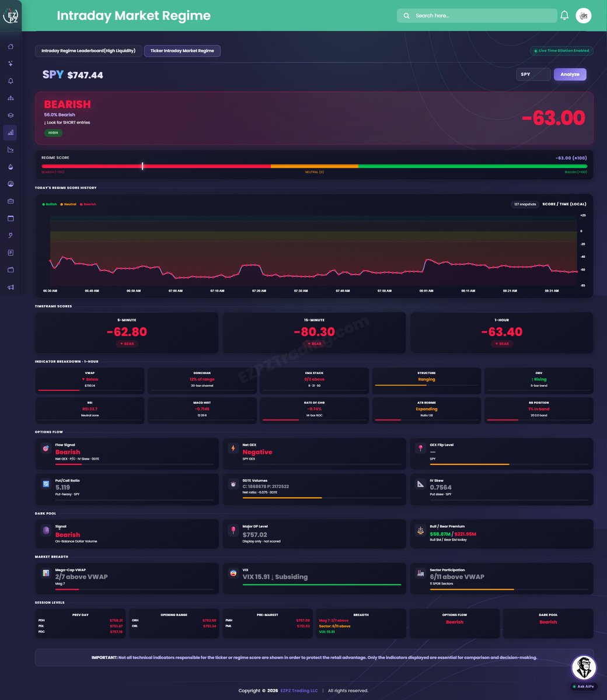Screen dimensions: 607x700
Task: Open the Home icon in the sidebar
Action: coord(11,47)
